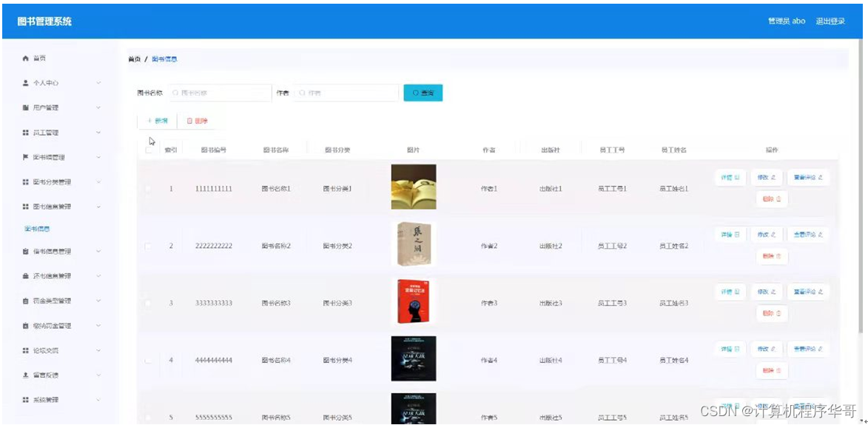
Task: Click 查看评论 for 图书名称1 row
Action: (x=808, y=178)
